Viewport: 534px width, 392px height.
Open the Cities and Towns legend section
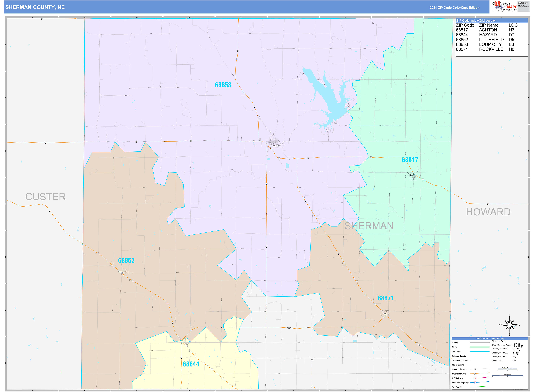(499, 341)
